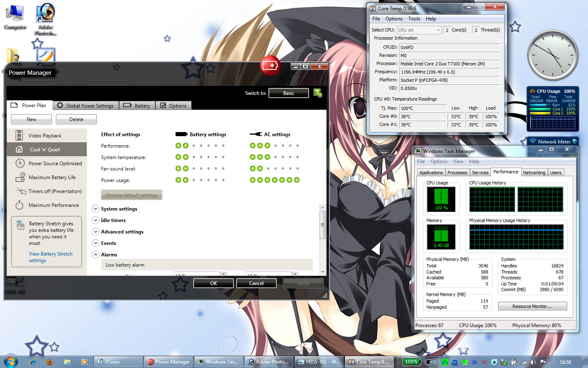Click the 100% battery gauge in taskbar
This screenshot has width=588, height=368.
[412, 362]
